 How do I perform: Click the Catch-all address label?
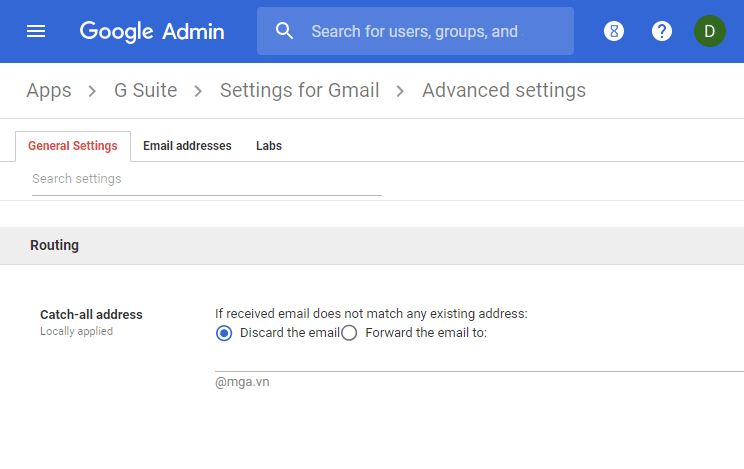(x=91, y=315)
